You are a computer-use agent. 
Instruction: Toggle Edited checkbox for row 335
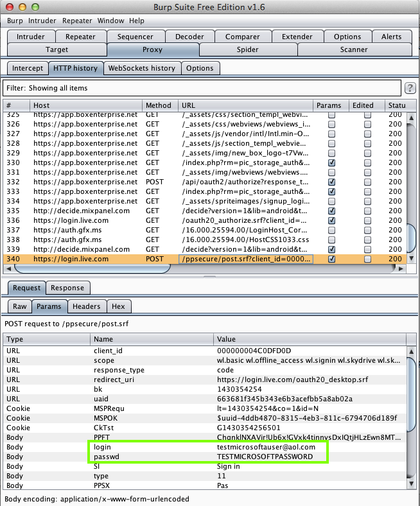(367, 211)
